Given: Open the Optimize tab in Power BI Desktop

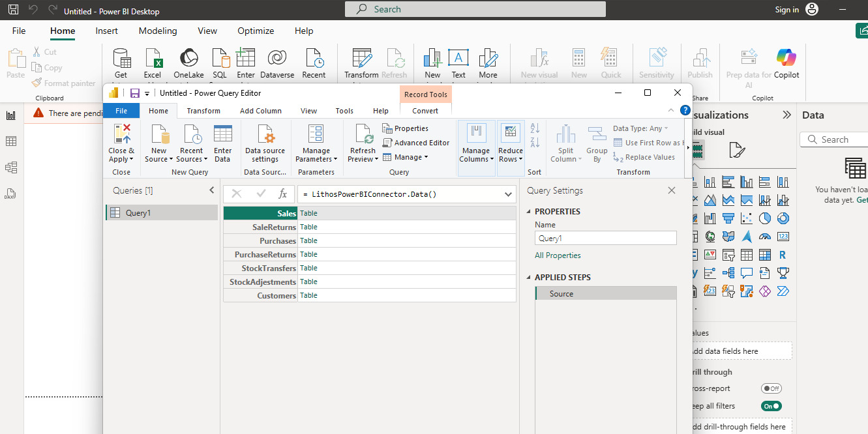Looking at the screenshot, I should click(x=256, y=31).
